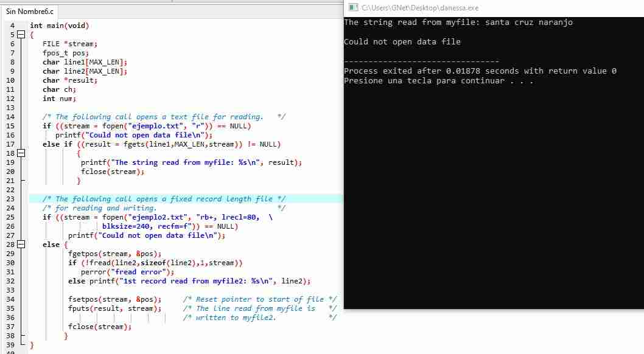Switch to the Sin Nombre6.c editor tab
Screen dimensions: 644x354
coord(29,11)
